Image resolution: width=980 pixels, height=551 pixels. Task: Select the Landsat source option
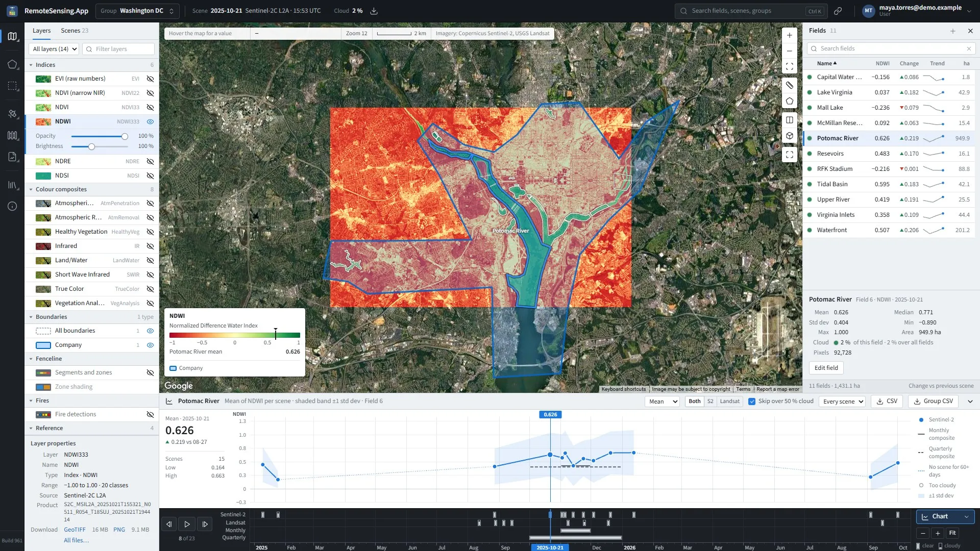click(x=729, y=402)
